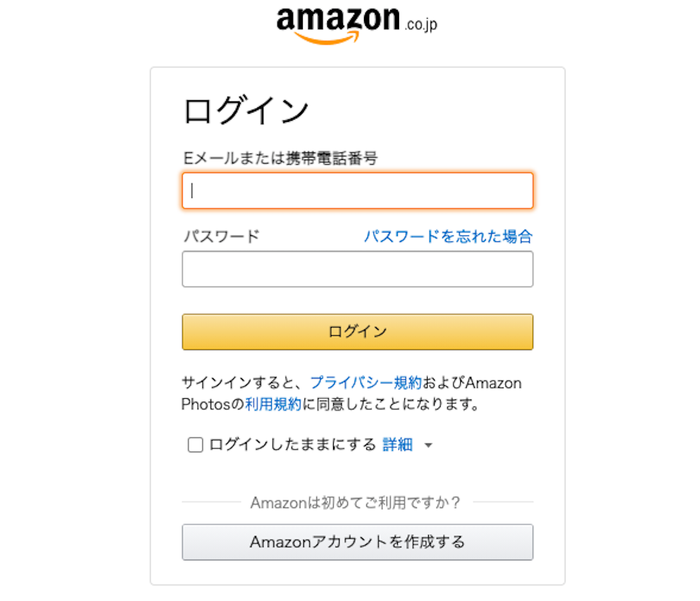Focus the Eメールまたは携帯電話番号 input field

(x=358, y=191)
